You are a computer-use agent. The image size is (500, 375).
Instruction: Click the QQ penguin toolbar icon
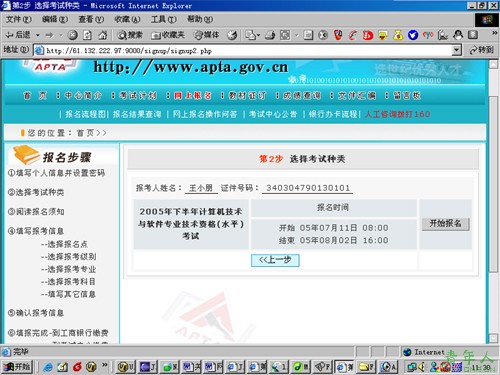pyautogui.click(x=458, y=35)
